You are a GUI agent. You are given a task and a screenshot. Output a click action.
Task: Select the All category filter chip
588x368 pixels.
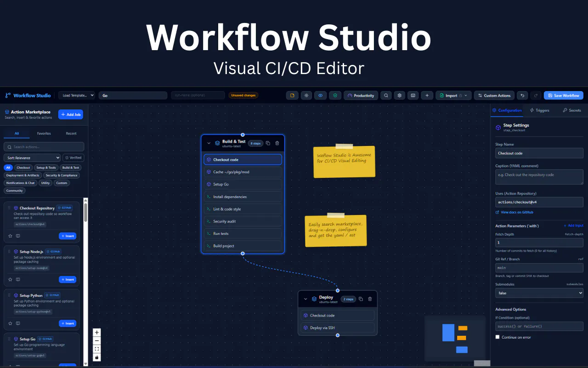click(x=8, y=167)
